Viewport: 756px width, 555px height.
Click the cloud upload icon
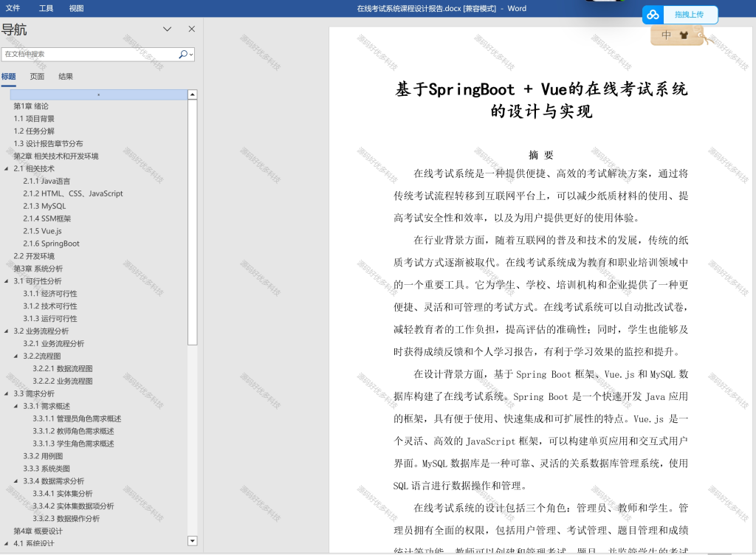tap(653, 15)
